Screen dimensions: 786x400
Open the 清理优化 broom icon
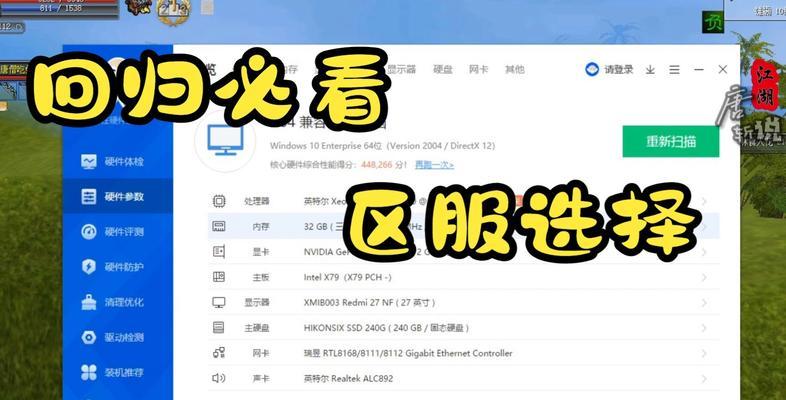(89, 302)
